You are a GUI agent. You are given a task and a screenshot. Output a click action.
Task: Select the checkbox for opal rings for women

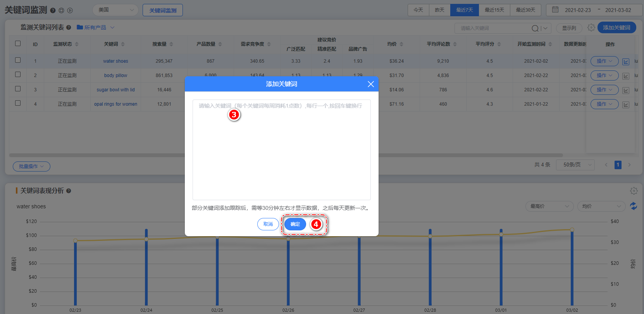click(x=18, y=103)
